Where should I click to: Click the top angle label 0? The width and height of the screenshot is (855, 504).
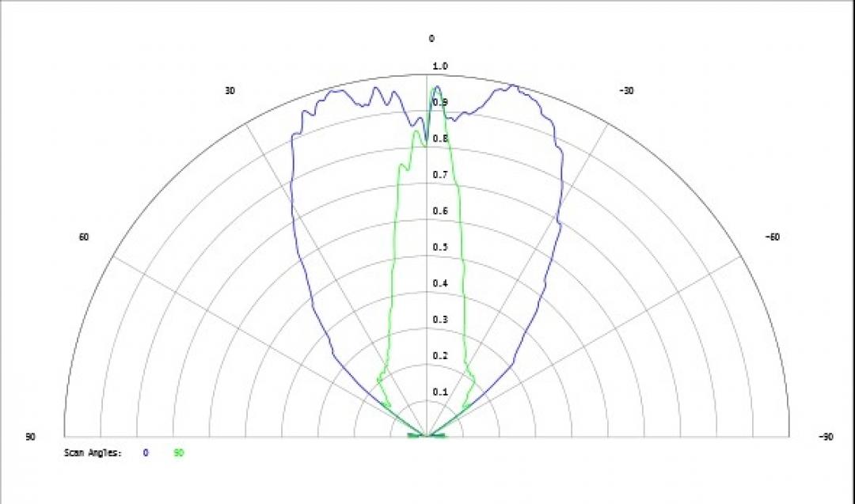click(x=431, y=38)
